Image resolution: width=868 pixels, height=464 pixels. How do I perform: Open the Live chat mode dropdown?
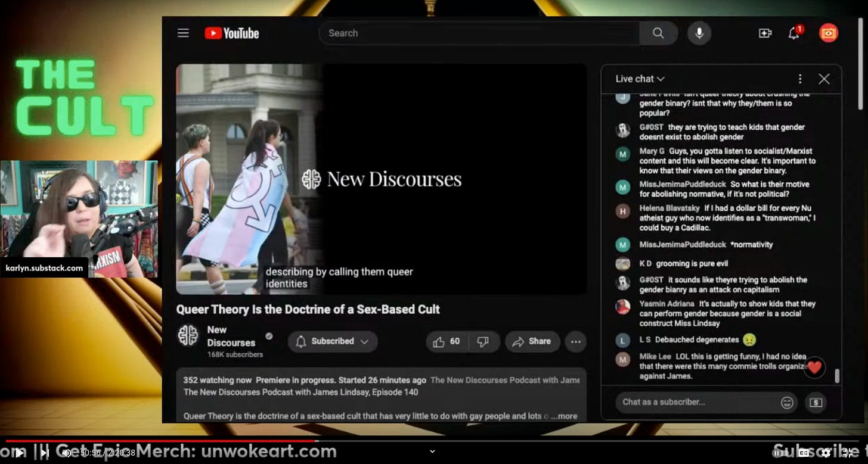click(x=640, y=79)
